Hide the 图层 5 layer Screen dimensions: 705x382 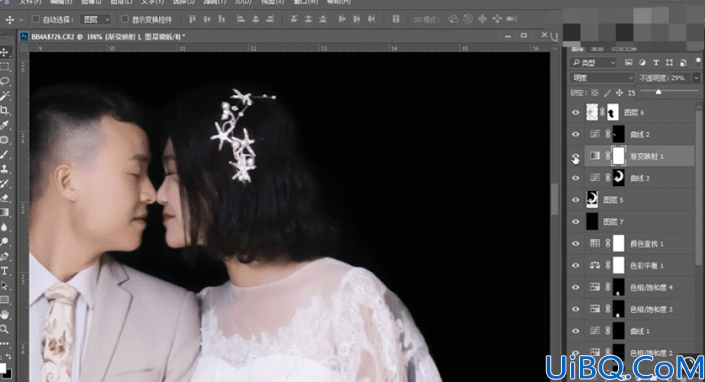[576, 200]
